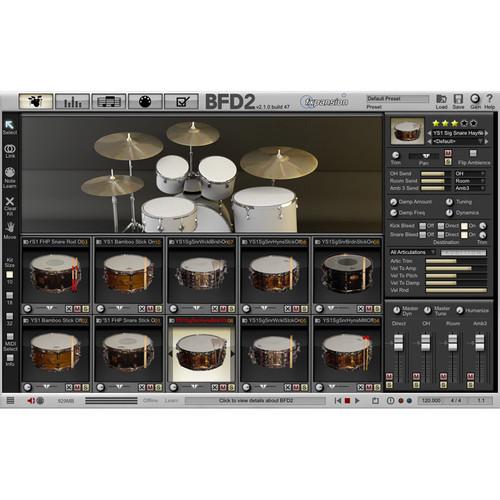This screenshot has width=500, height=500.
Task: Set Kit Size to 32
Action: point(10,316)
